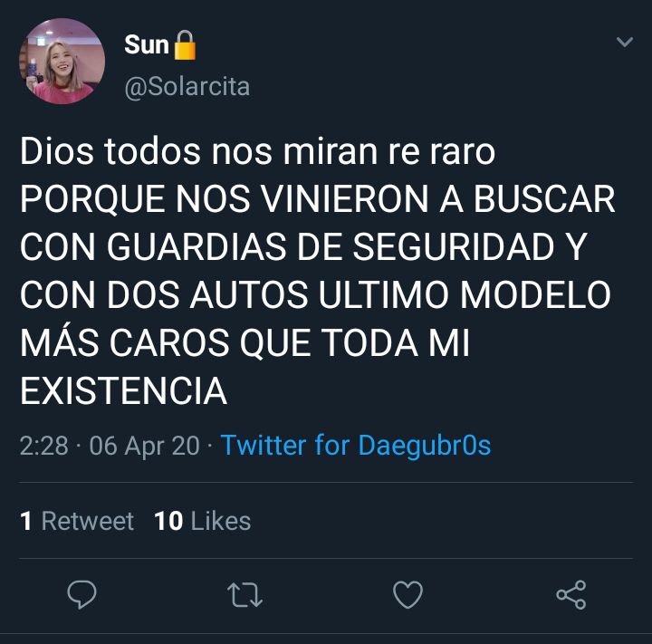Open the Sun profile picture

coord(62,61)
